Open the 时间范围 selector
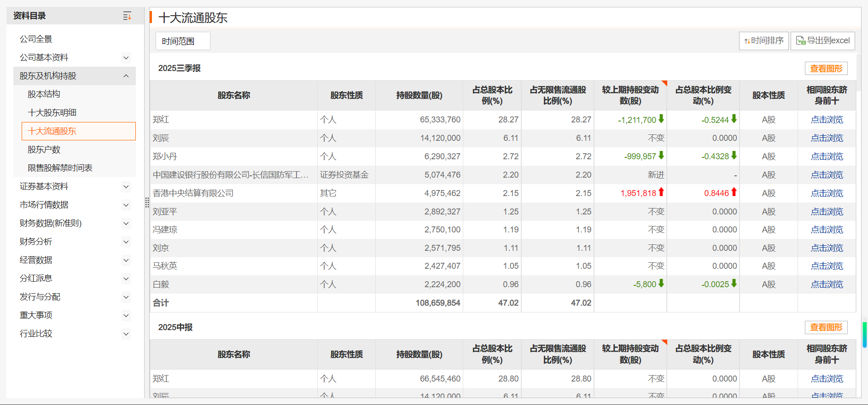The width and height of the screenshot is (868, 405). pyautogui.click(x=183, y=41)
